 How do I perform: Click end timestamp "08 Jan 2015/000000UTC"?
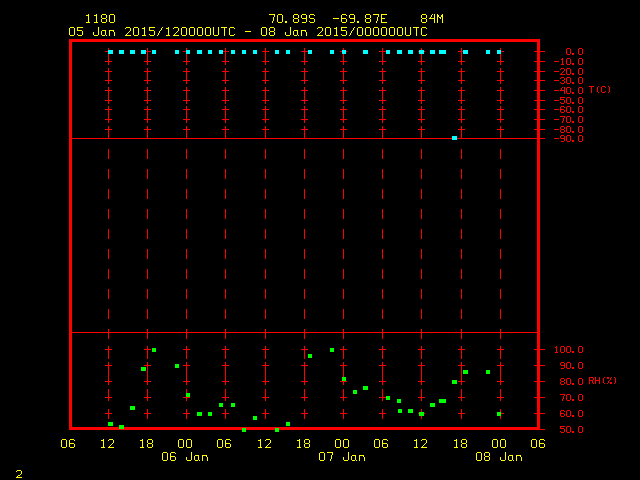(344, 31)
